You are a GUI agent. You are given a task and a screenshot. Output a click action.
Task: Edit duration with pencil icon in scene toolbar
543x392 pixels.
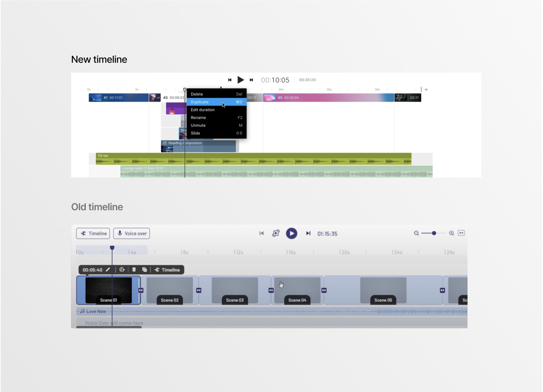coord(108,270)
